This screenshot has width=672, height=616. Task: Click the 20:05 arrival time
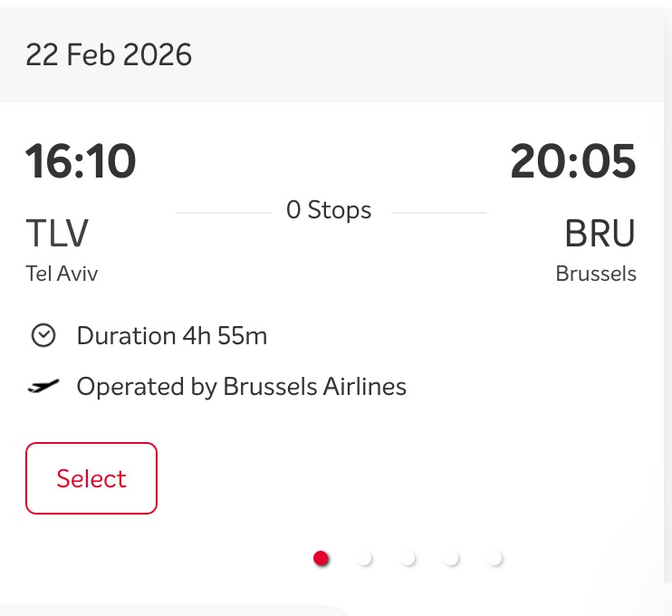click(x=573, y=162)
